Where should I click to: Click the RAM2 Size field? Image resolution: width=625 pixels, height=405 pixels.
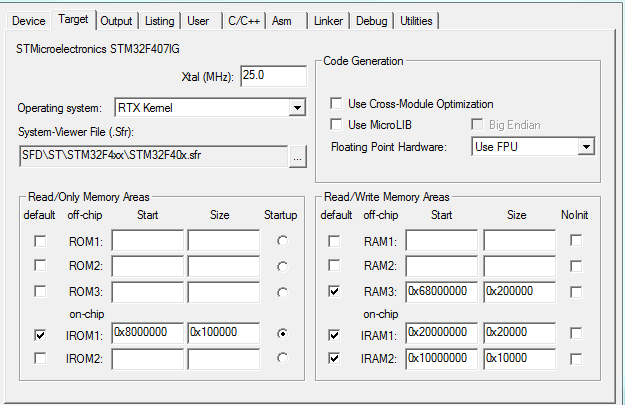click(x=519, y=266)
